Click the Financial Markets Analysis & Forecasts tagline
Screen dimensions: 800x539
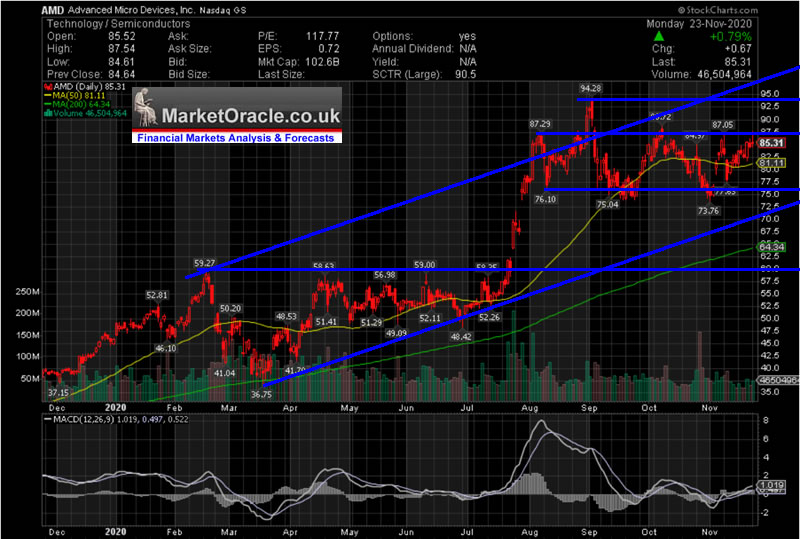click(x=236, y=138)
